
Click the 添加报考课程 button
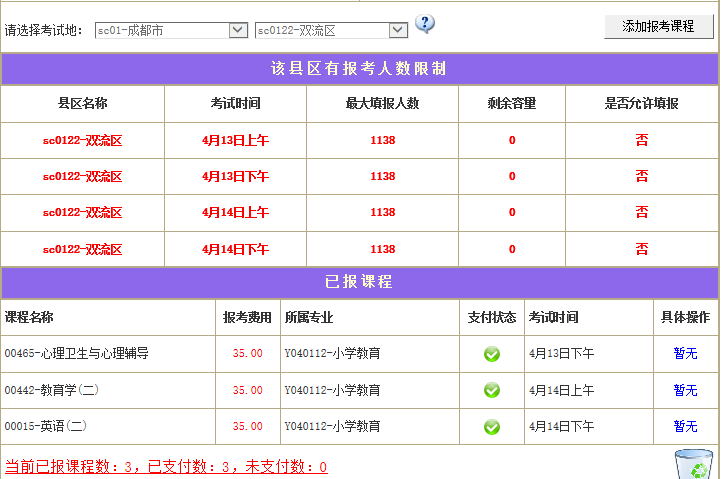[x=658, y=27]
